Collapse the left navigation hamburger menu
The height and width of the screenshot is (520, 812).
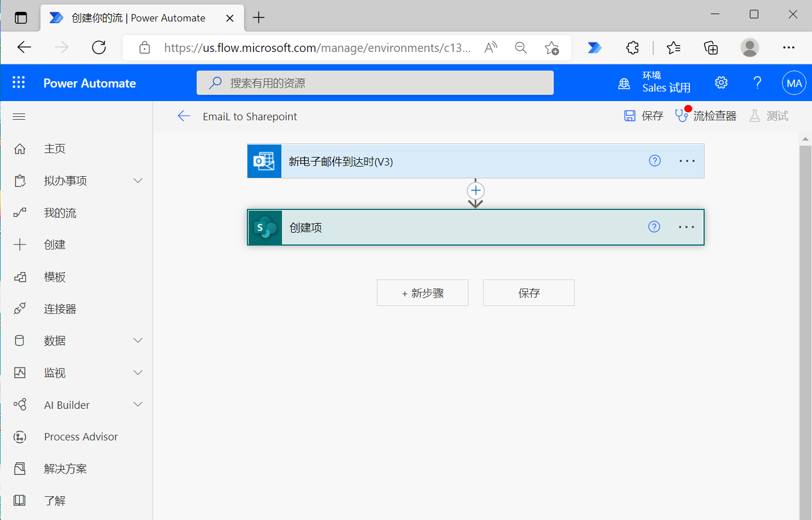[x=19, y=116]
